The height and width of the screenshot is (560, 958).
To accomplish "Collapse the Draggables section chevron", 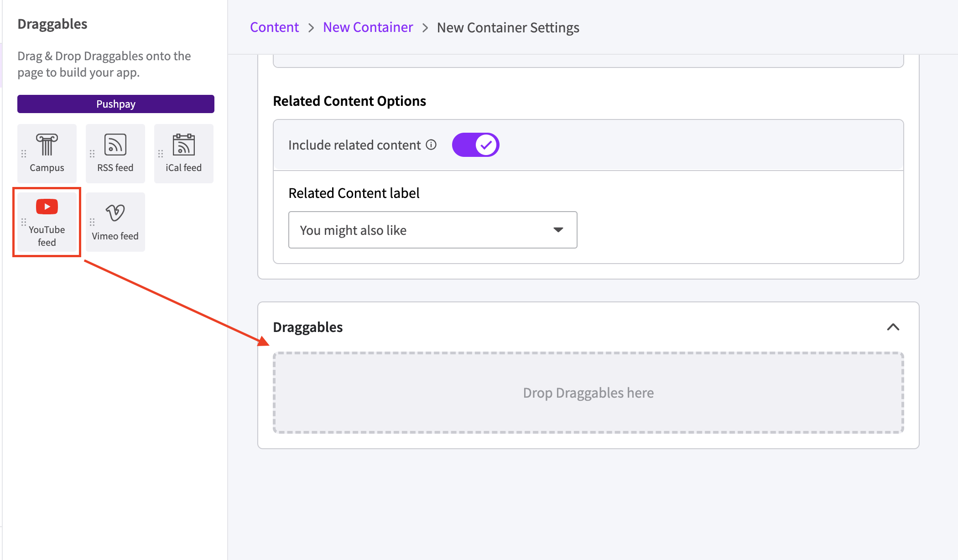I will 893,327.
